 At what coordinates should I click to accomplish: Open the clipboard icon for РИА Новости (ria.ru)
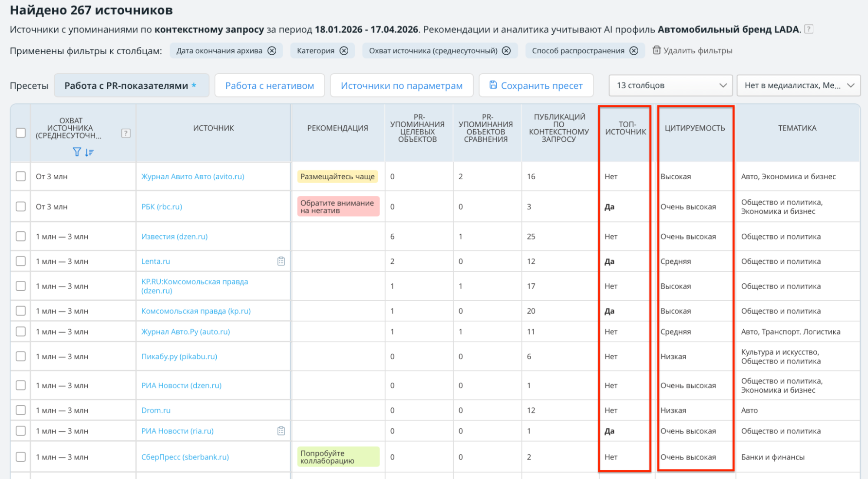(281, 431)
